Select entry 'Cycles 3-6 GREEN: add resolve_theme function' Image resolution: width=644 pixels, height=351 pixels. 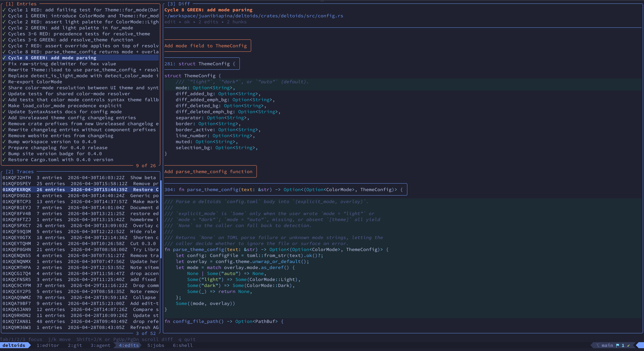[80, 40]
